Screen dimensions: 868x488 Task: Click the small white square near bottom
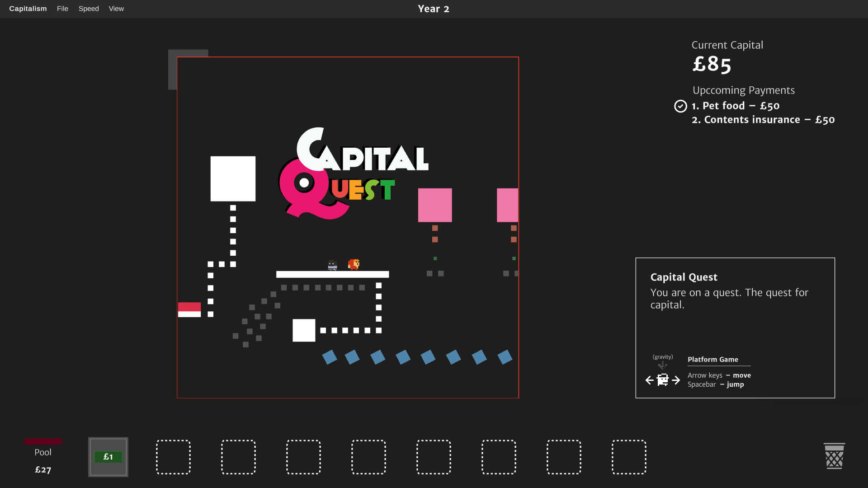304,330
